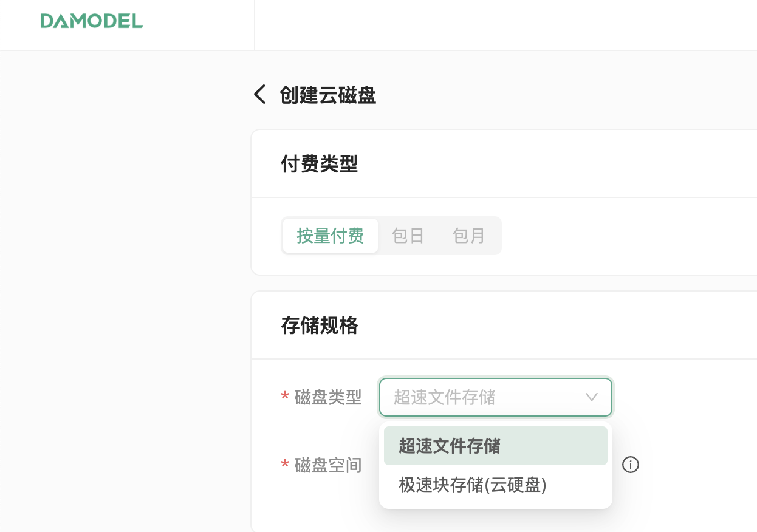Click the red asterisk beside 磁盘类型

click(285, 397)
